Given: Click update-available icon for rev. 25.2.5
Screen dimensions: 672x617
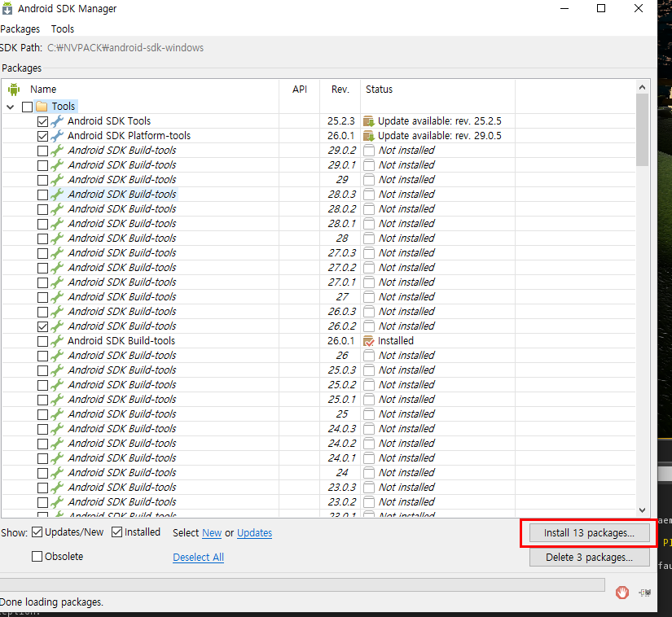Looking at the screenshot, I should (x=368, y=121).
